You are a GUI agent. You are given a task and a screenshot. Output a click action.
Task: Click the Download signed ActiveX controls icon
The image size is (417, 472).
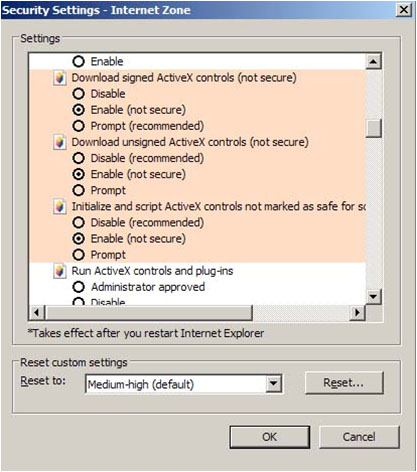(x=59, y=78)
